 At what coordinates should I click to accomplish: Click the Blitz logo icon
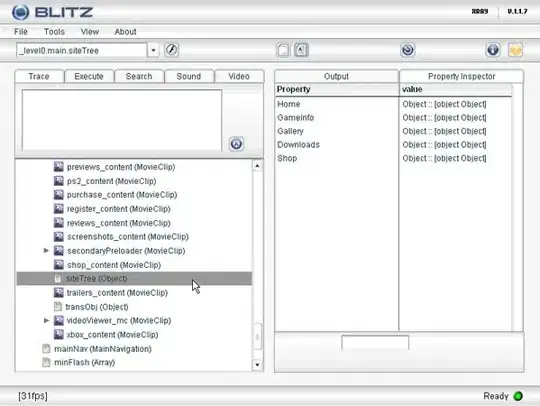[21, 12]
